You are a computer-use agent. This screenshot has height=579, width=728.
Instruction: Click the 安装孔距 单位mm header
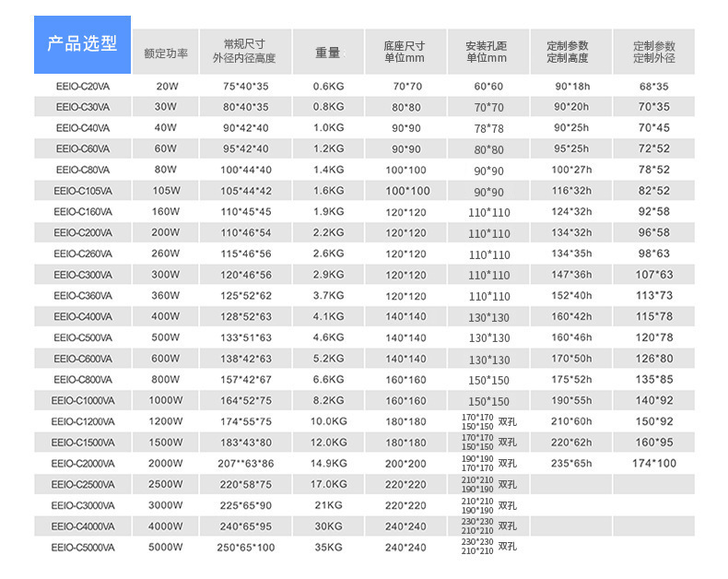pos(487,52)
